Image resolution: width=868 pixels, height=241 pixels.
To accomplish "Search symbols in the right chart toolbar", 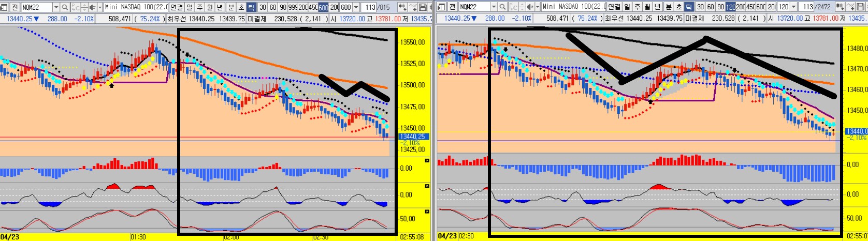I will tap(503, 7).
